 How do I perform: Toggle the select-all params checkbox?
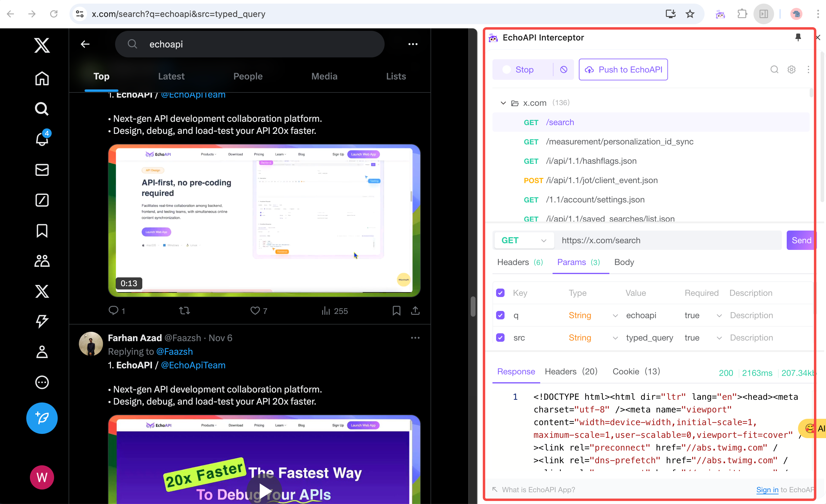coord(500,293)
